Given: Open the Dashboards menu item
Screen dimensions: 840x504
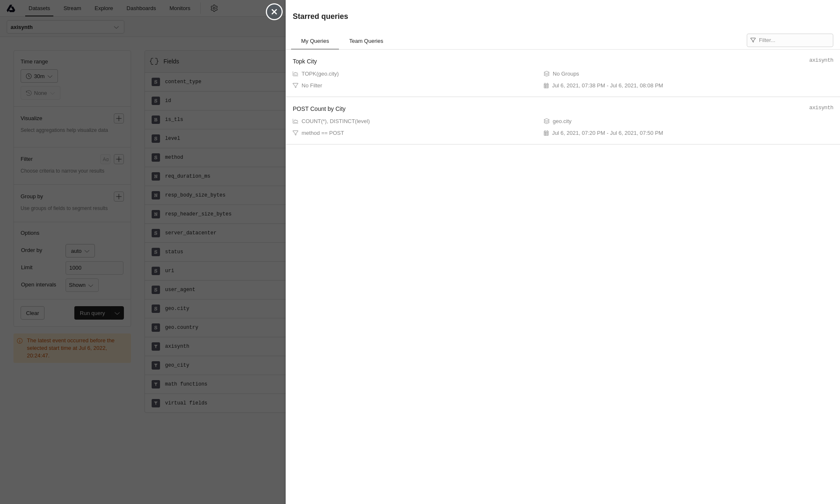Looking at the screenshot, I should point(141,8).
